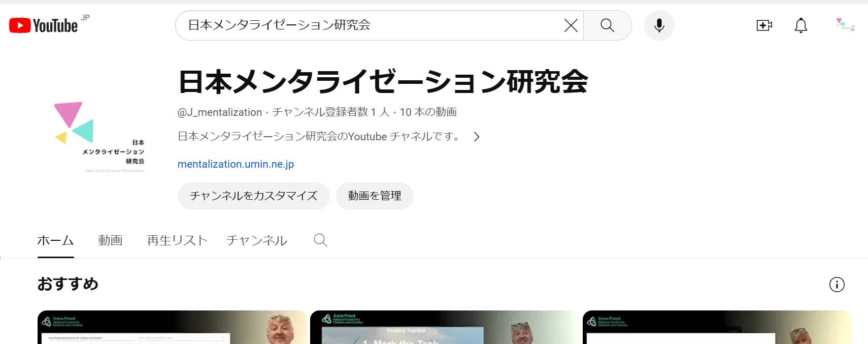Open mentalization.umin.ne.jp link

[x=236, y=164]
